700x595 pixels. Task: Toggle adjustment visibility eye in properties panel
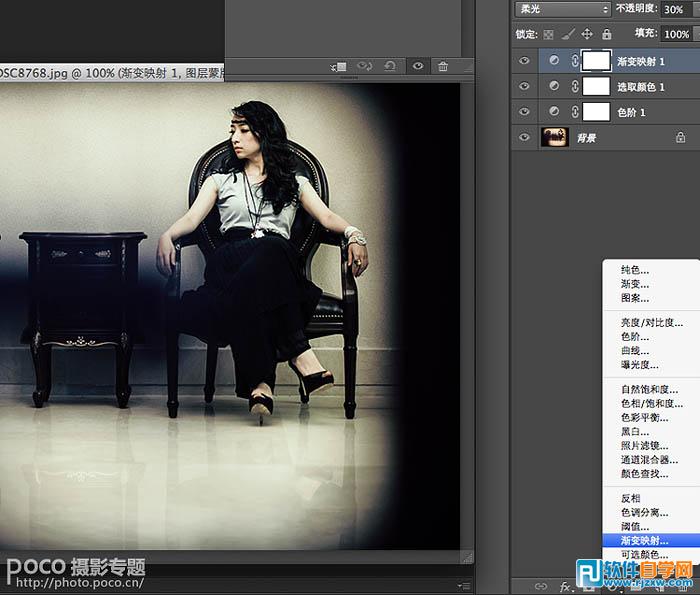[418, 66]
